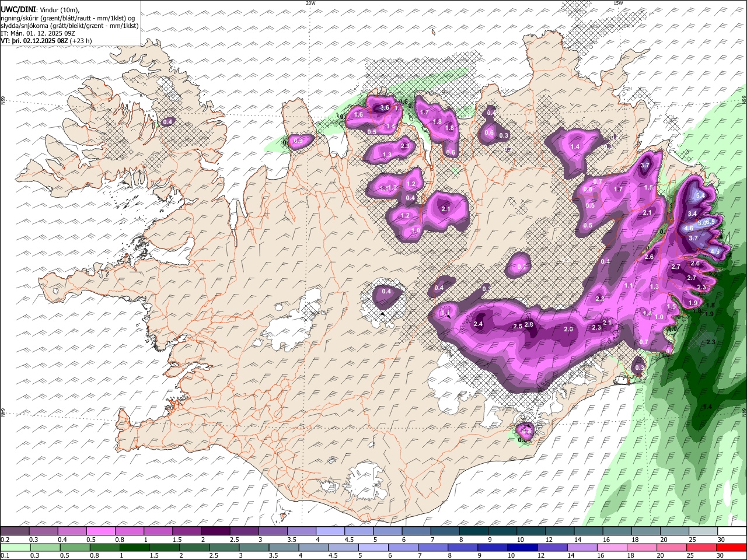Select the bottom-row swatch between 3.5 and 4
The image size is (747, 560).
point(284,548)
